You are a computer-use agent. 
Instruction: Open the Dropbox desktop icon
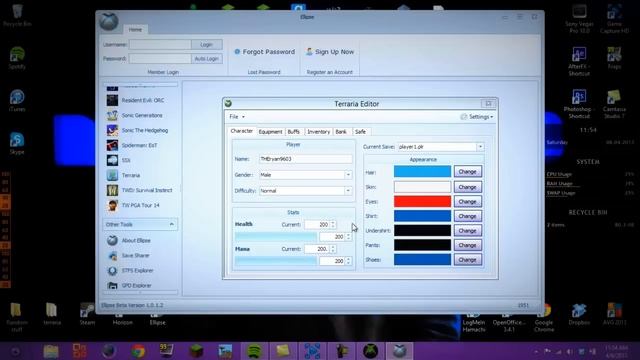[x=579, y=311]
